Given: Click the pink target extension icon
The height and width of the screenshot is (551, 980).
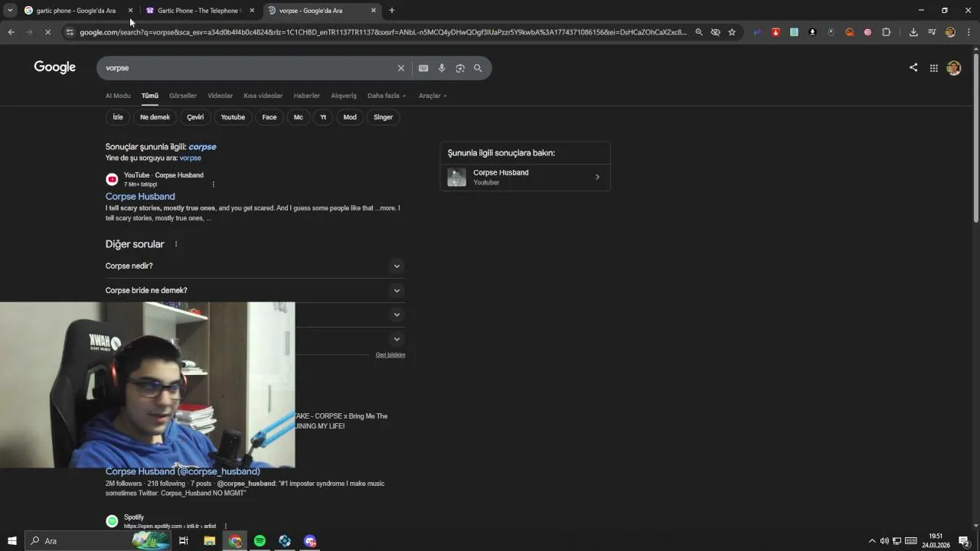Looking at the screenshot, I should coord(867,32).
